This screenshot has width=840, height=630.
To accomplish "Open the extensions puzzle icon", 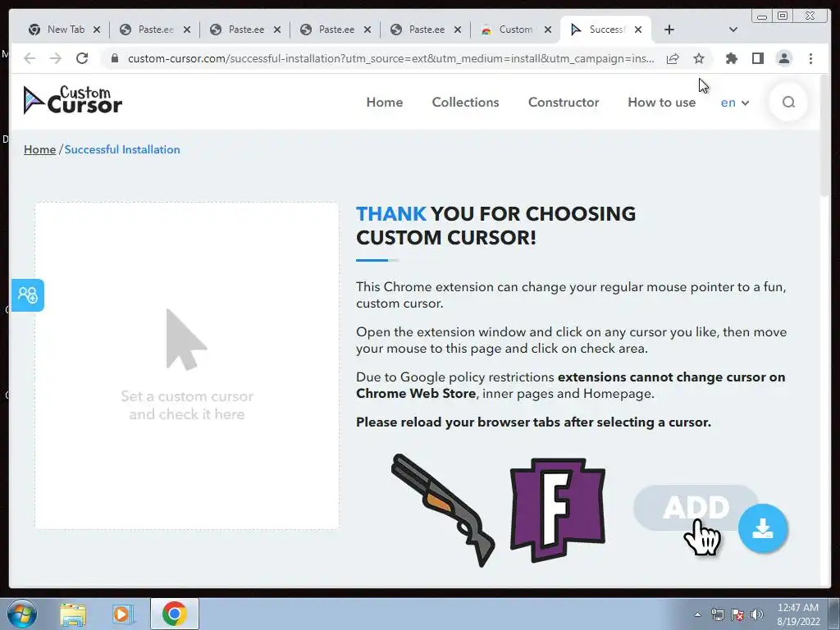I will click(x=731, y=58).
